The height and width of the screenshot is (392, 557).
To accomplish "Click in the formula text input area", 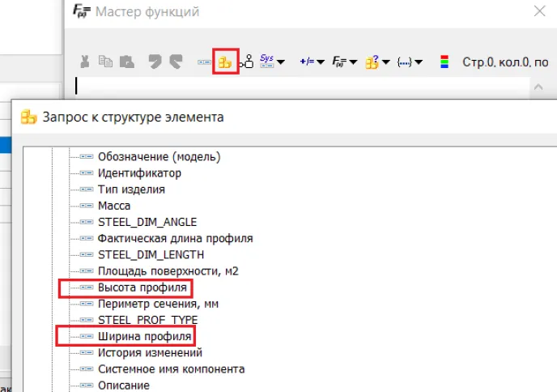I will (x=300, y=86).
